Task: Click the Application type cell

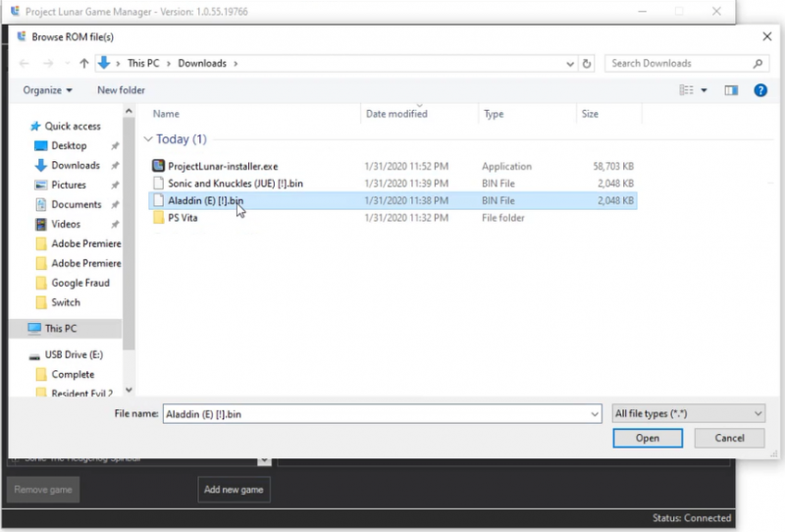Action: pyautogui.click(x=506, y=166)
